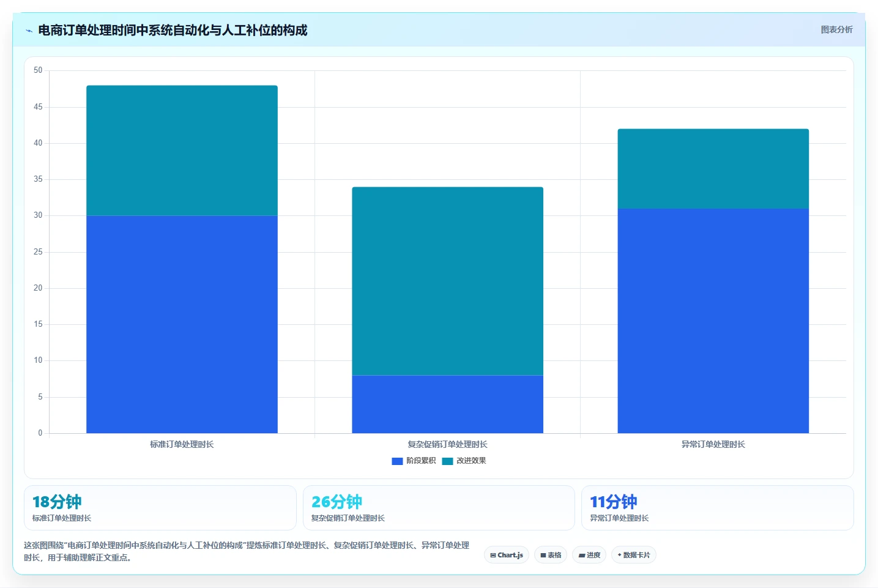Select the 11分钟 data card
878x588 pixels.
[x=718, y=508]
